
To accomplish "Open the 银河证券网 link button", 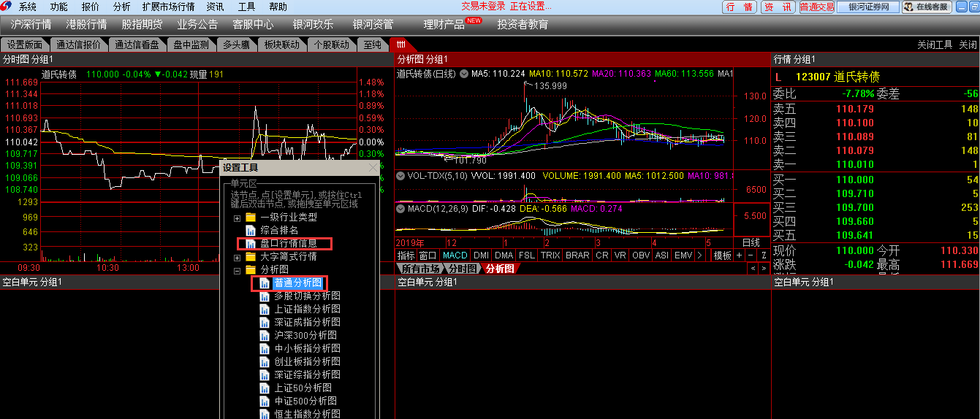I will click(x=868, y=7).
